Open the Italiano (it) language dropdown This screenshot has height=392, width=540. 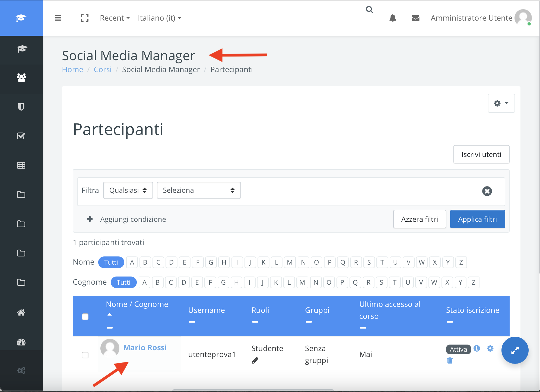[x=160, y=18]
